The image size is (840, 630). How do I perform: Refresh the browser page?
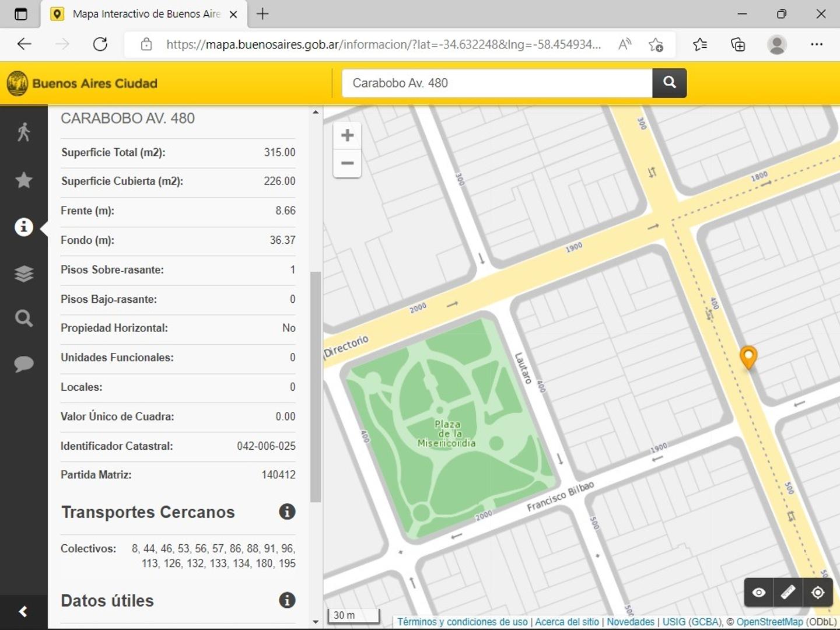point(100,44)
